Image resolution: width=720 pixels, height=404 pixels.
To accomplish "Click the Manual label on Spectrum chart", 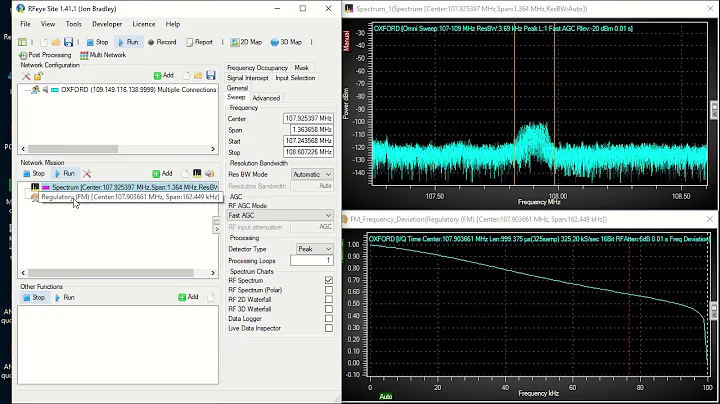I will [347, 41].
